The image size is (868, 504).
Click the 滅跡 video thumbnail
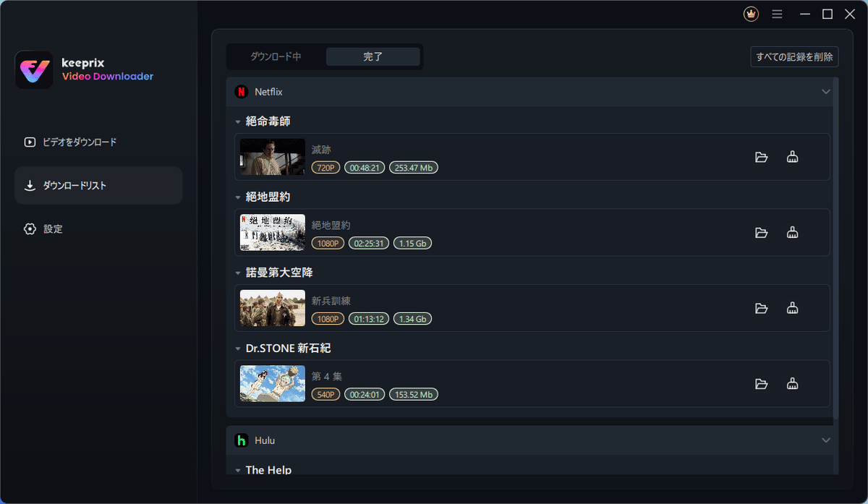click(273, 157)
